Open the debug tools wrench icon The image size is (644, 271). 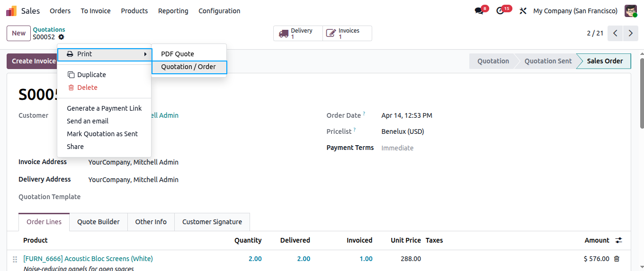point(523,11)
